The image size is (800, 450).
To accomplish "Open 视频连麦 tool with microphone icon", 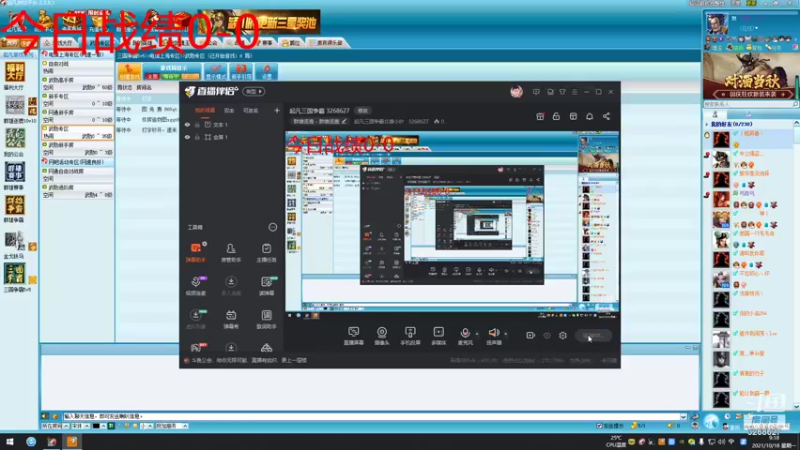I will pos(196,286).
